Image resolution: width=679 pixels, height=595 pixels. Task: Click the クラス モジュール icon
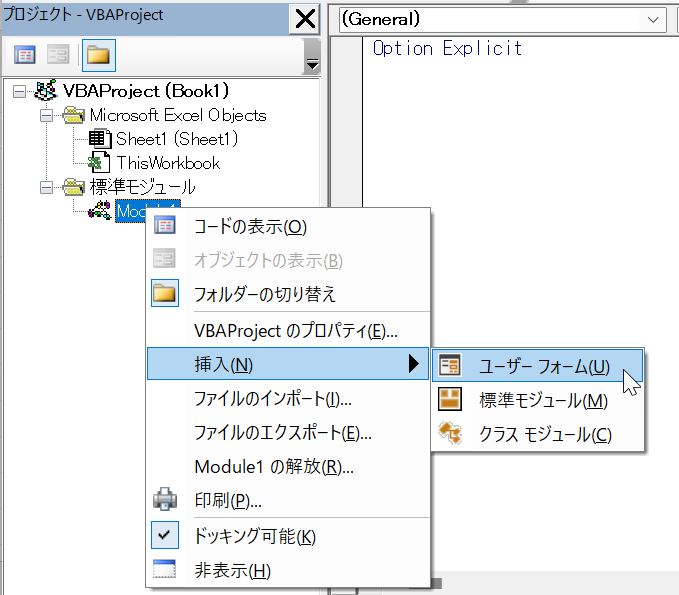pyautogui.click(x=450, y=433)
